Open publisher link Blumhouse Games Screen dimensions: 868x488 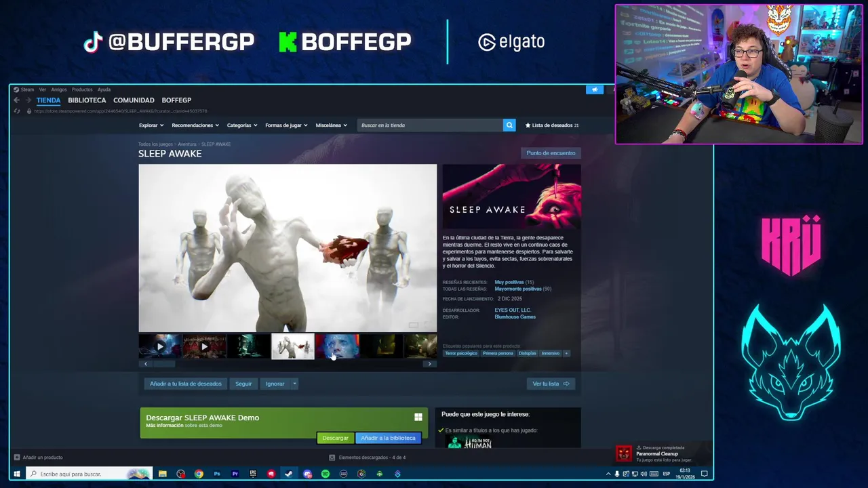[x=515, y=317]
